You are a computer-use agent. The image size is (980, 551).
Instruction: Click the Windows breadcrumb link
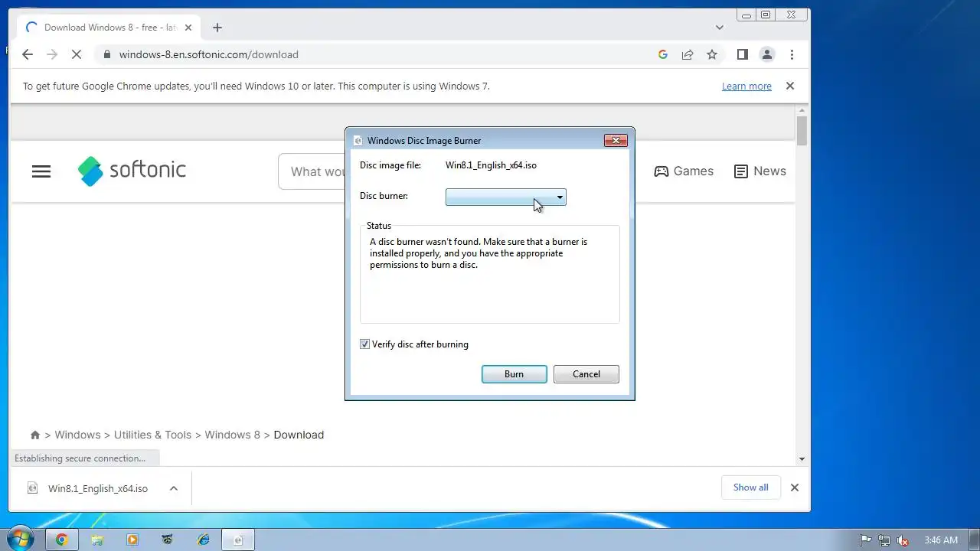[77, 435]
